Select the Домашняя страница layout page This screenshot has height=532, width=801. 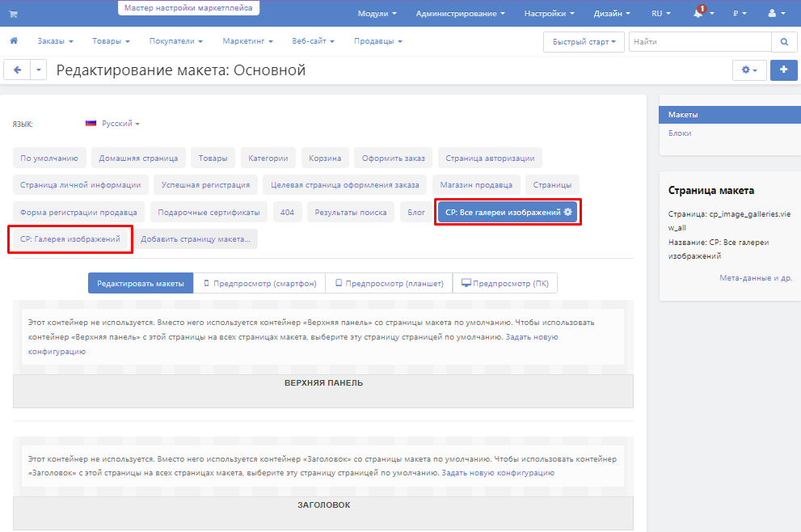tap(138, 158)
